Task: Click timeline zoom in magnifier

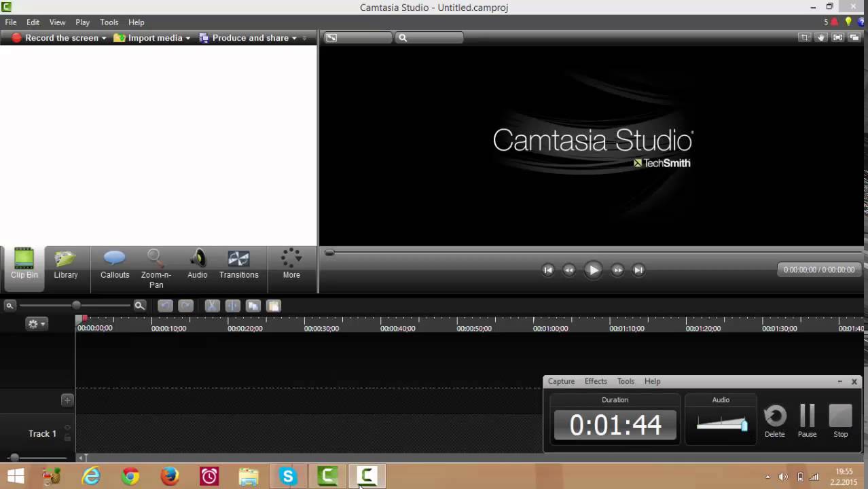Action: pyautogui.click(x=139, y=306)
